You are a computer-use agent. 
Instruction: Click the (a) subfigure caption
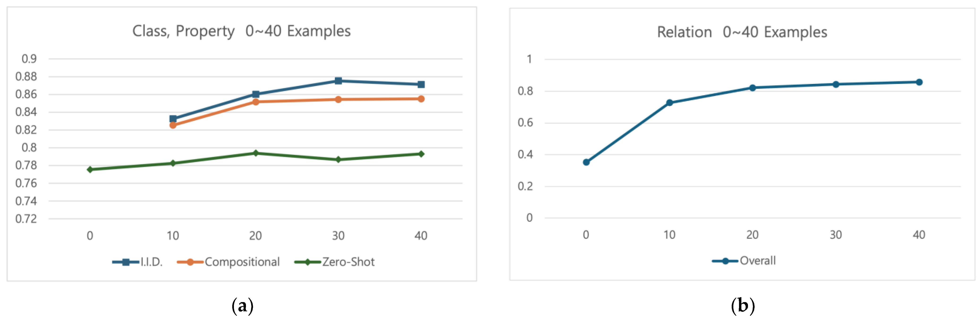242,306
